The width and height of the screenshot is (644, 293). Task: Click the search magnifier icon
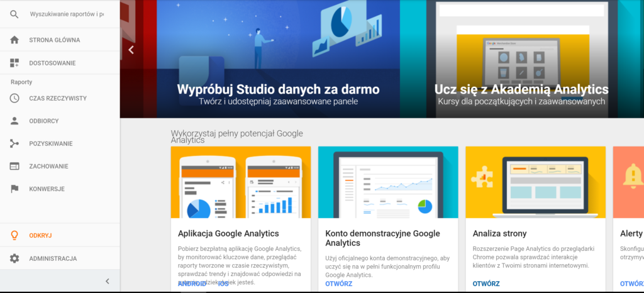(14, 14)
